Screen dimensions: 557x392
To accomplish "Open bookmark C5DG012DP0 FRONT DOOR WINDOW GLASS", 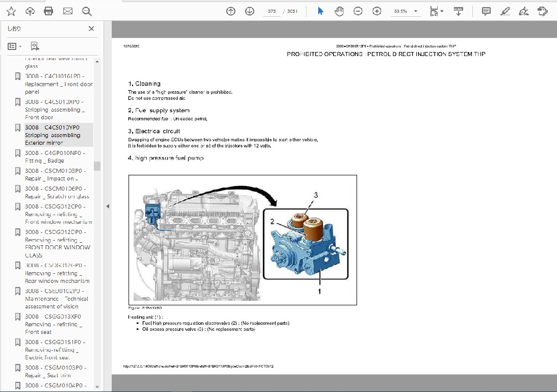I will pyautogui.click(x=58, y=243).
